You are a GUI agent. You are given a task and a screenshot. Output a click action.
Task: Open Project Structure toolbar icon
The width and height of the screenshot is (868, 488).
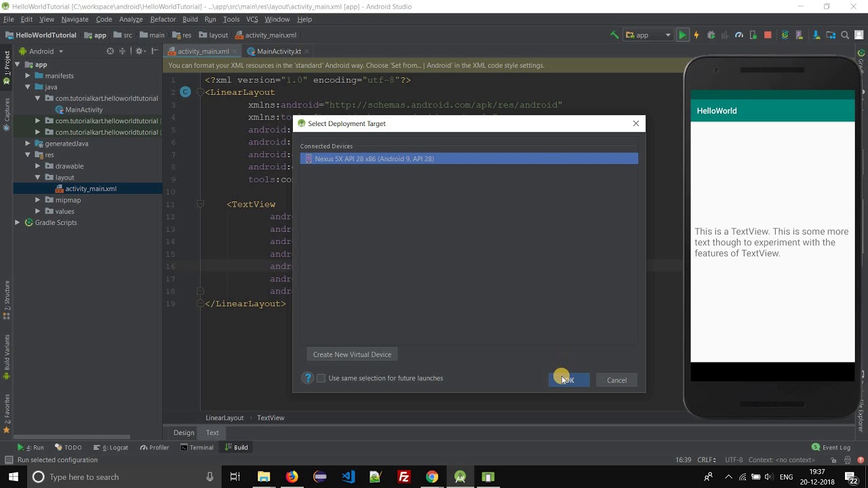click(830, 35)
